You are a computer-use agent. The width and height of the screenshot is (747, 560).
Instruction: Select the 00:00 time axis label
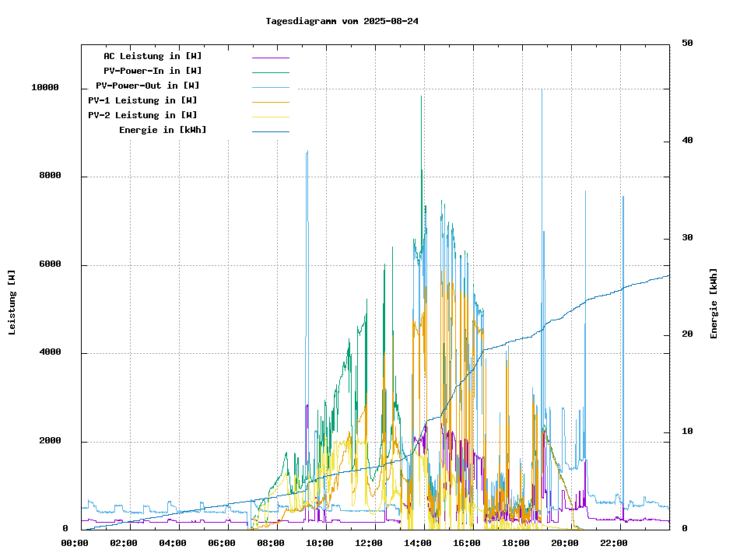point(74,543)
